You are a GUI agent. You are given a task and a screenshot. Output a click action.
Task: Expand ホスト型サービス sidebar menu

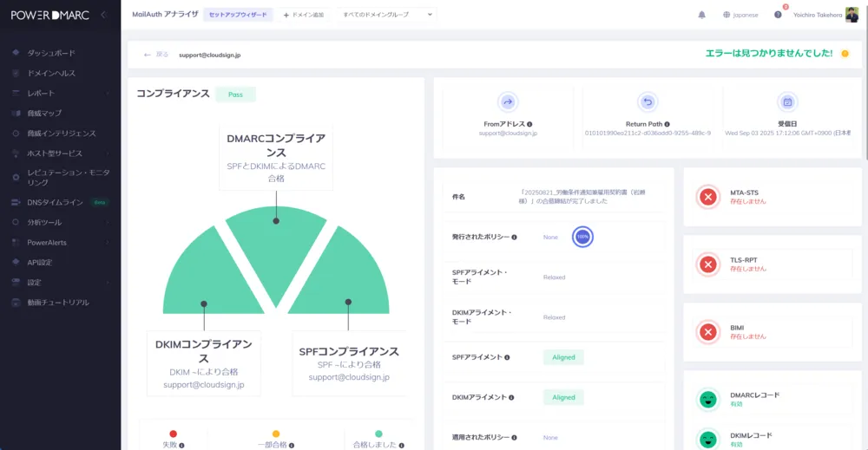(x=61, y=153)
